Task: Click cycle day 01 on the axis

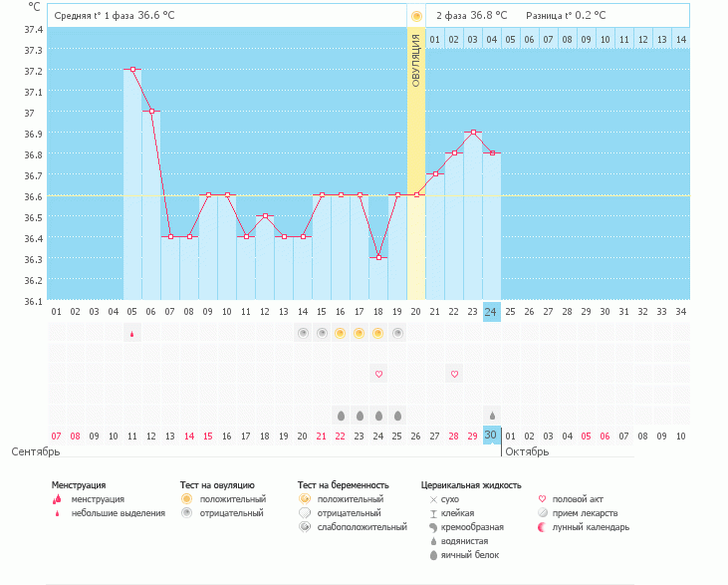Action: (56, 312)
